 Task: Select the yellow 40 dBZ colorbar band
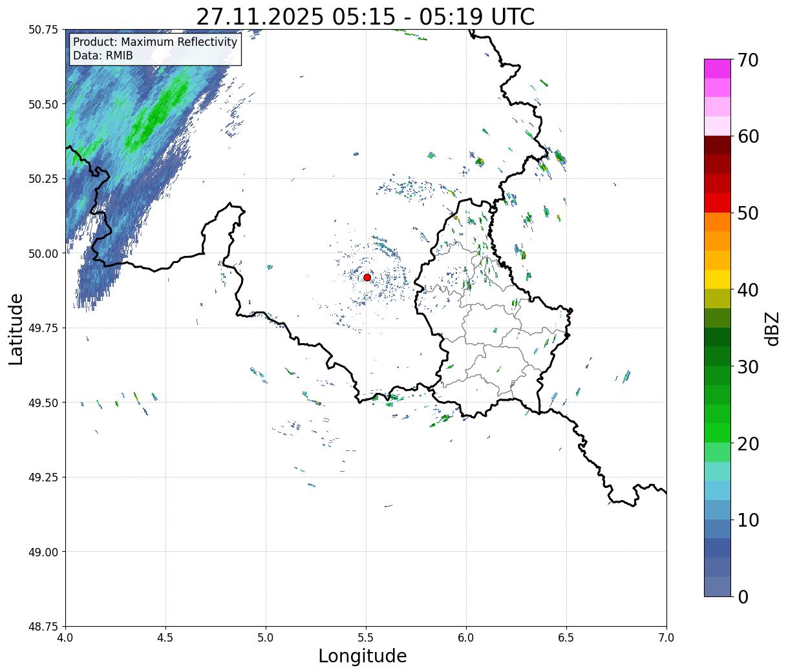coord(718,280)
